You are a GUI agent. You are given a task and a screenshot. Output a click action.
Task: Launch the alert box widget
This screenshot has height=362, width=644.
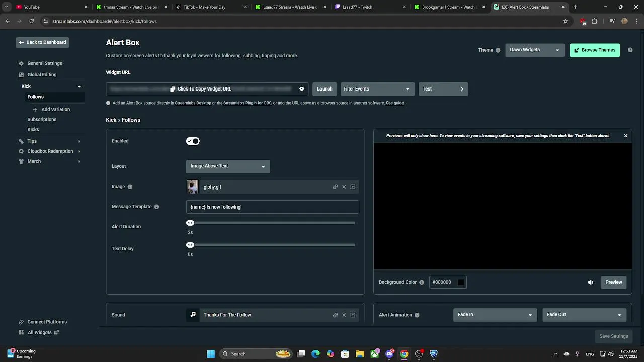coord(325,89)
